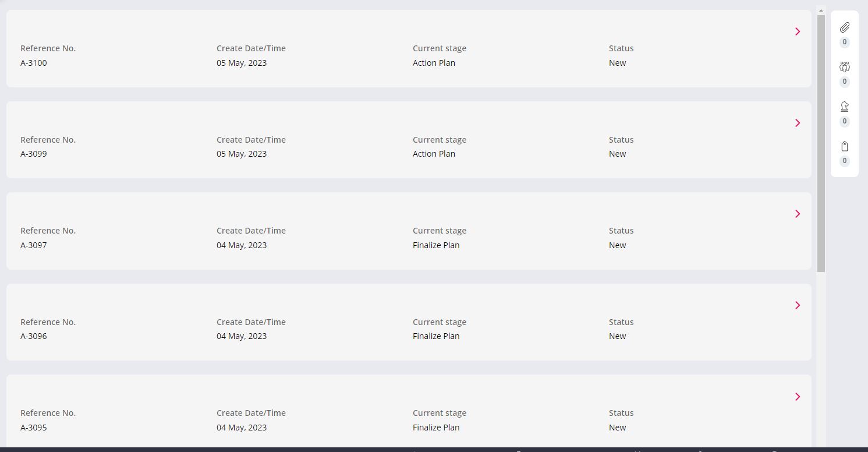This screenshot has height=452, width=868.
Task: Click reference number A-3100
Action: point(34,63)
